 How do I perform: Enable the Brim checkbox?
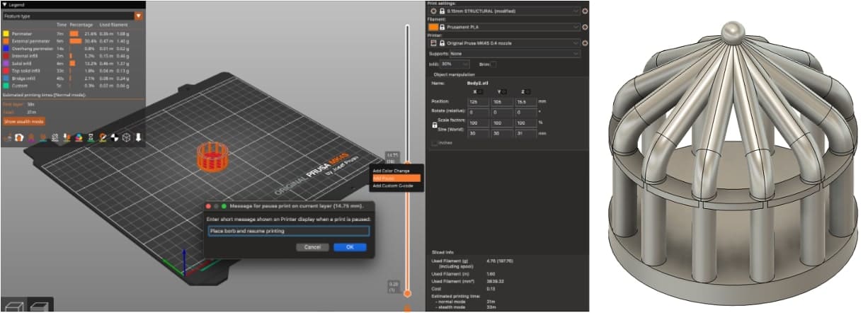tap(493, 64)
